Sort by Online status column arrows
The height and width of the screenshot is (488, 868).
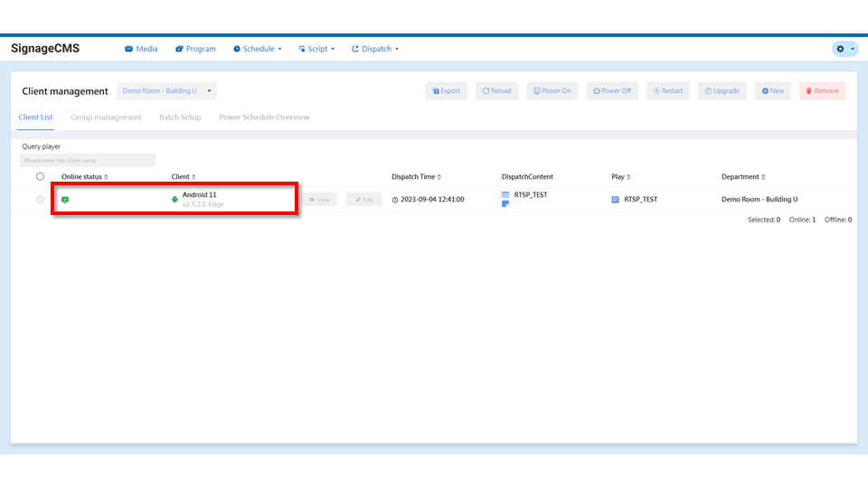pos(106,177)
